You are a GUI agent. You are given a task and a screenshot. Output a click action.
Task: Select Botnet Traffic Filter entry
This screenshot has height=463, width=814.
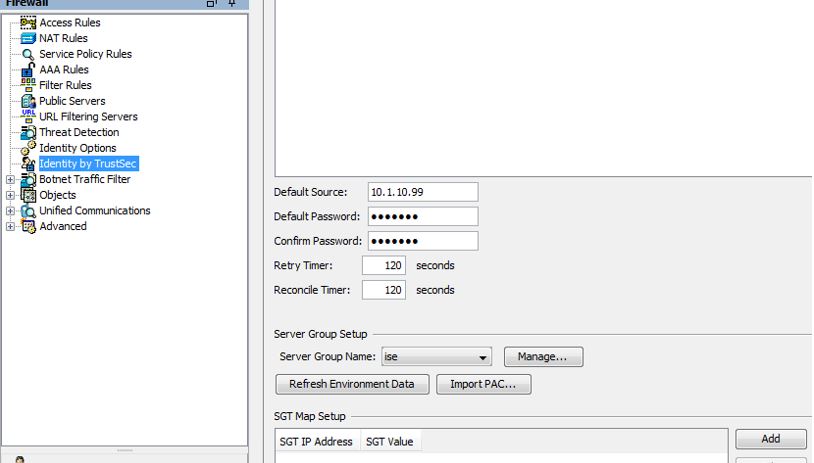click(x=85, y=179)
